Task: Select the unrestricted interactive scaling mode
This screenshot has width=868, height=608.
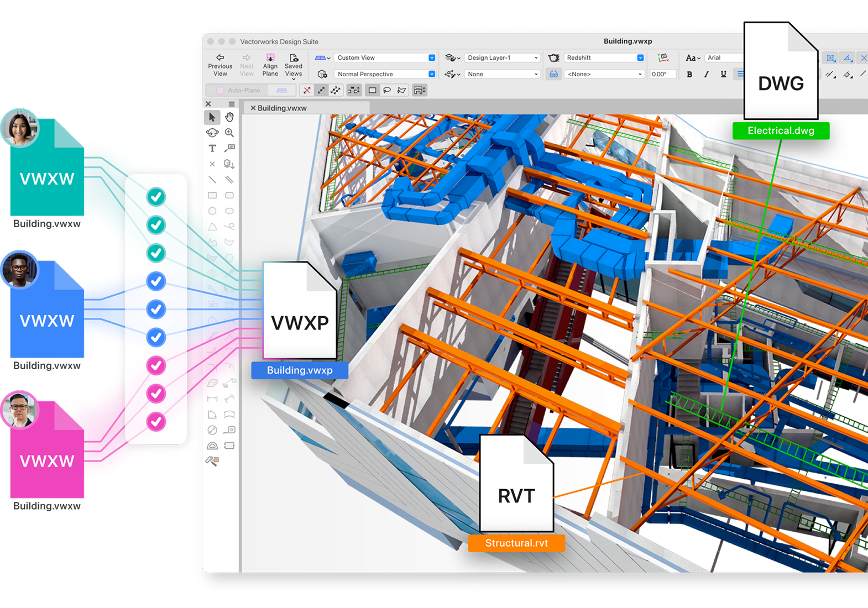Action: (x=336, y=90)
